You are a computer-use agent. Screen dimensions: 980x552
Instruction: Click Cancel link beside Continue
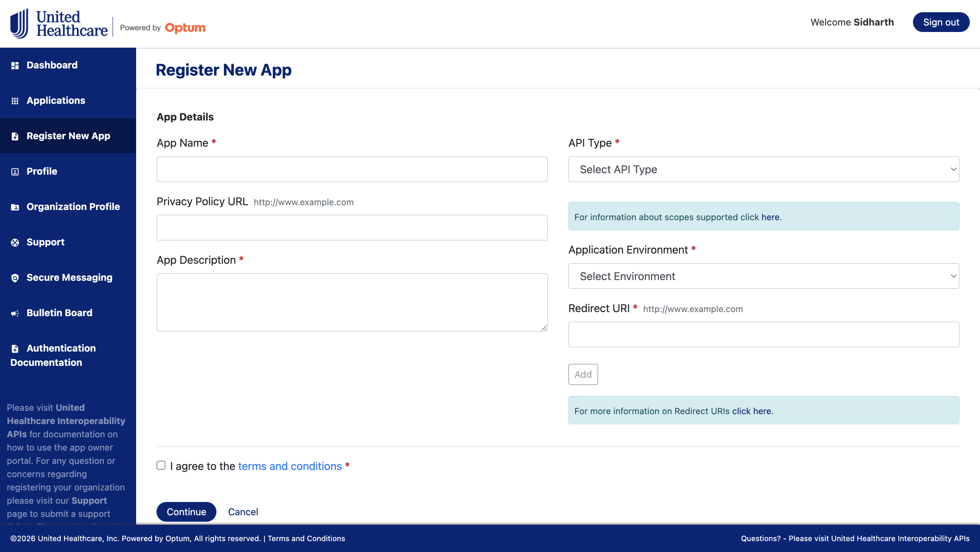point(243,512)
